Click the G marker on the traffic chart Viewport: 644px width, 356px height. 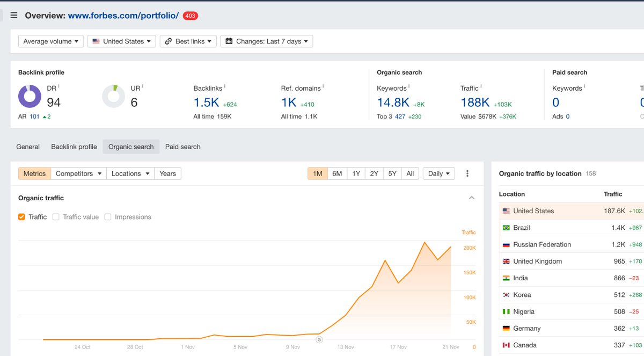(320, 340)
